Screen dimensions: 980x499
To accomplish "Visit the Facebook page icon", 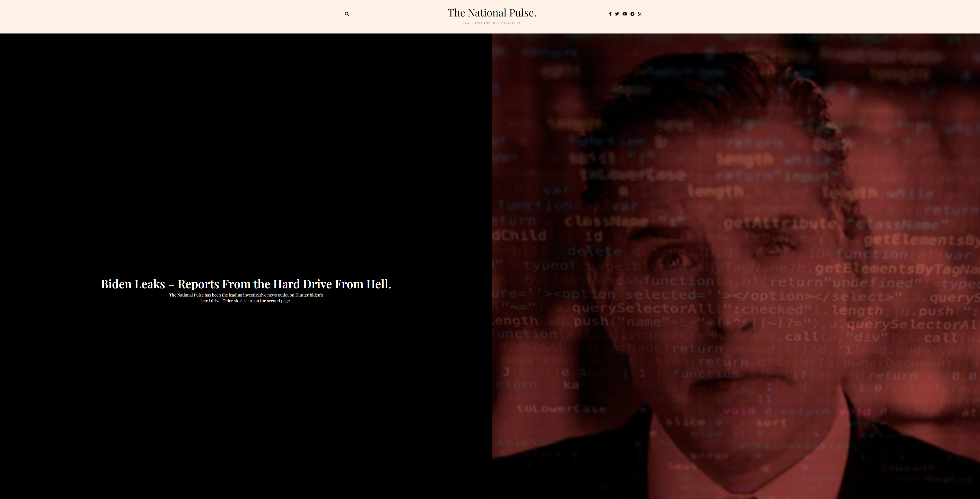I will click(610, 14).
